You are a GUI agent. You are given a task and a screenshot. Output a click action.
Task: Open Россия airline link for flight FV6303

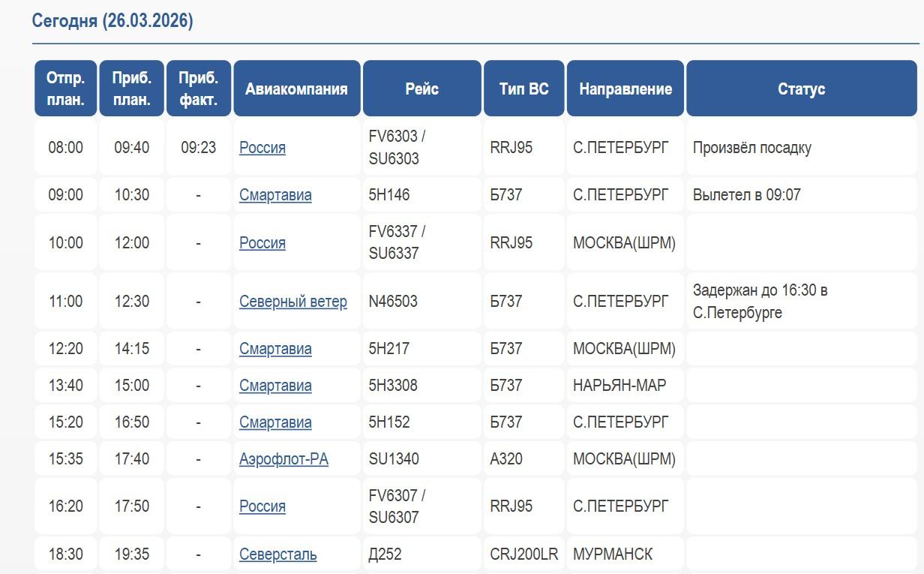[x=262, y=148]
